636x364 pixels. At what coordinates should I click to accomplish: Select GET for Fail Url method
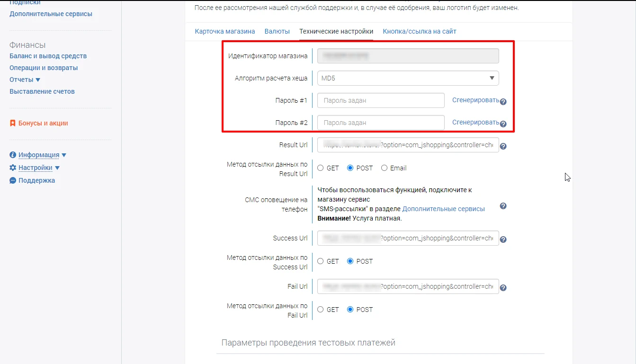321,310
